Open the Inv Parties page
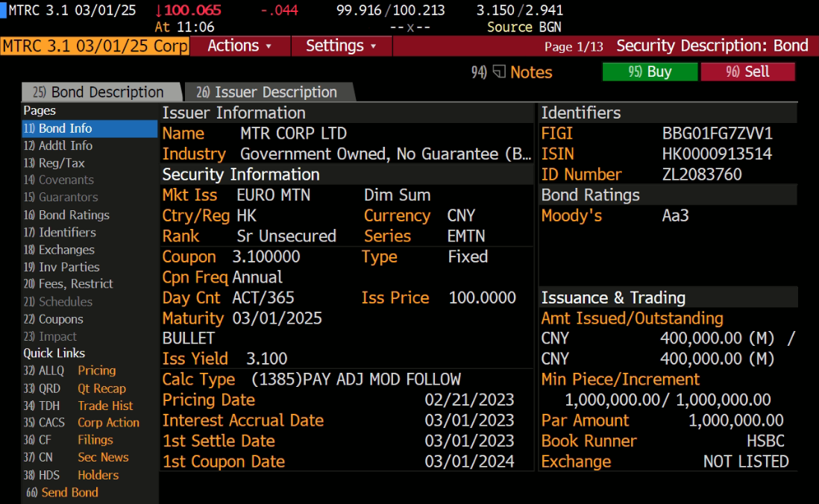The height and width of the screenshot is (504, 819). click(x=61, y=268)
